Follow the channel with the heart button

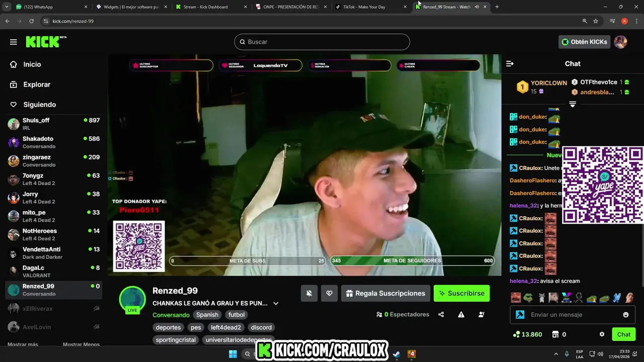coord(329,293)
